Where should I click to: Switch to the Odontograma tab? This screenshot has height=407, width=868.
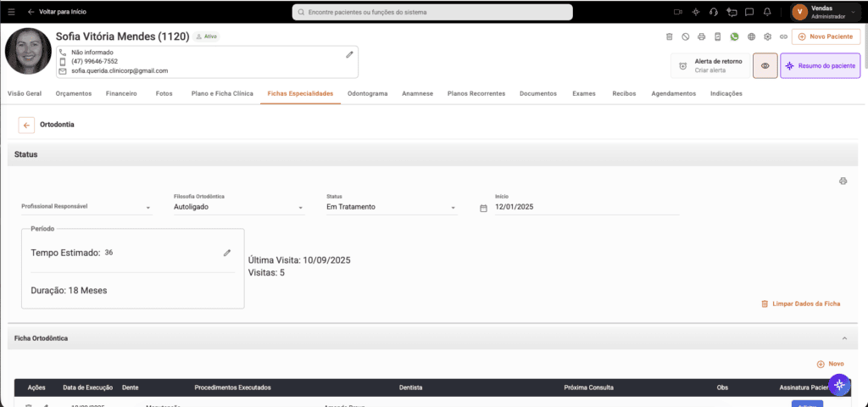[x=368, y=93]
